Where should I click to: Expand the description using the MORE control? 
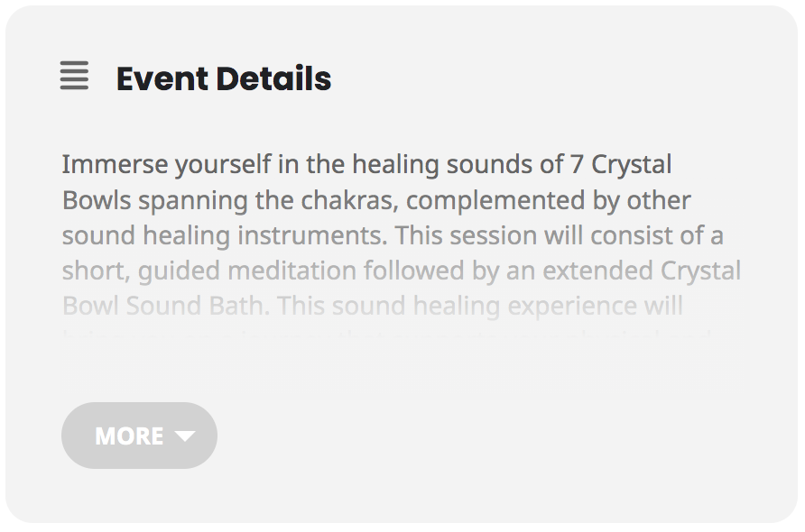pos(139,436)
